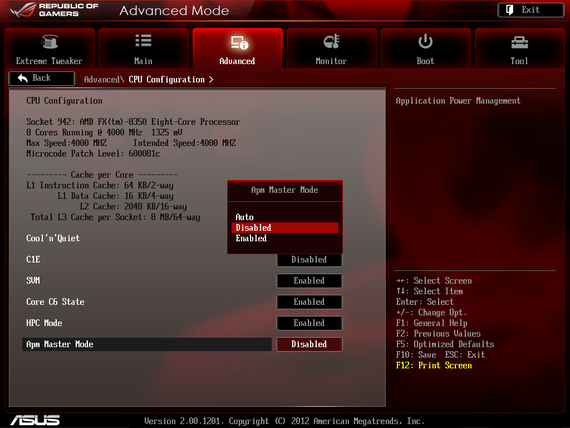Click the L1 Instruction Cache line
This screenshot has width=570, height=428.
point(100,185)
